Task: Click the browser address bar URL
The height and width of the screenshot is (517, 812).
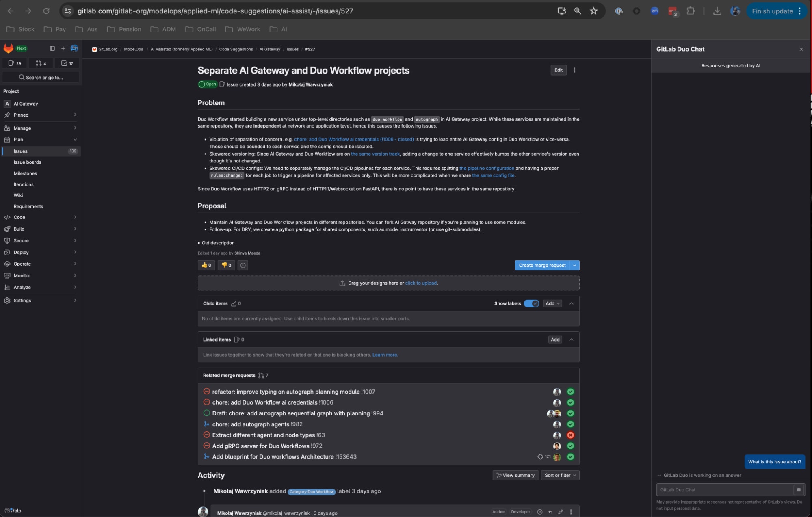Action: point(215,11)
